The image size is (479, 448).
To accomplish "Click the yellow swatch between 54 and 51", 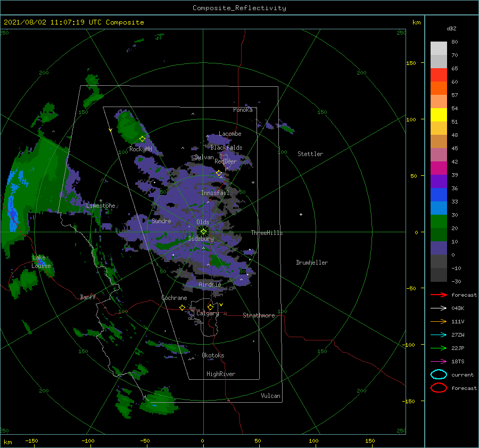I will point(439,115).
